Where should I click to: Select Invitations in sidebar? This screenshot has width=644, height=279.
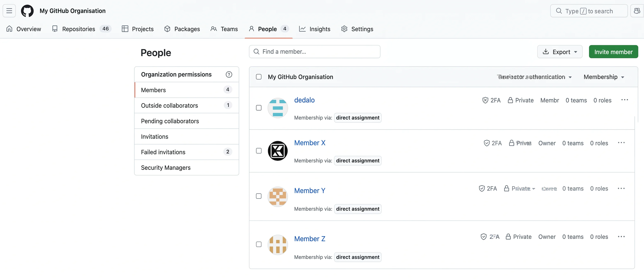coord(187,136)
